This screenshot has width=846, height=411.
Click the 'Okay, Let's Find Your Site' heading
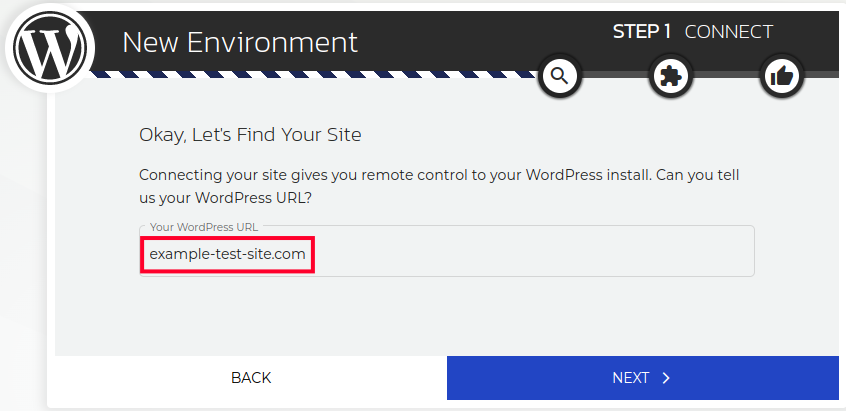[250, 134]
